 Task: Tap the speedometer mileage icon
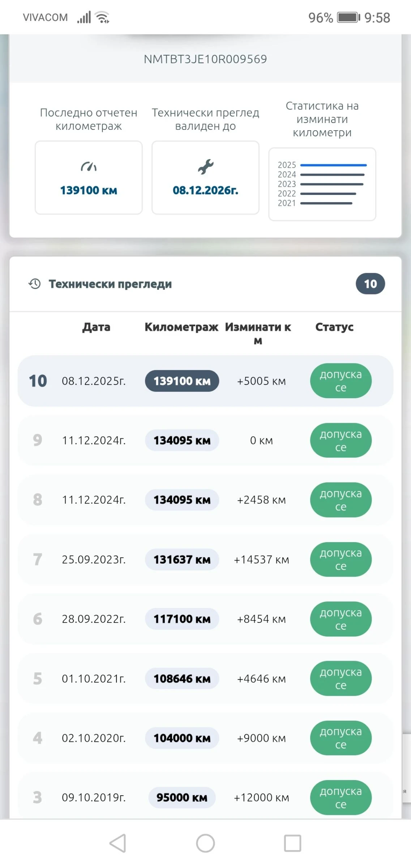tap(89, 167)
